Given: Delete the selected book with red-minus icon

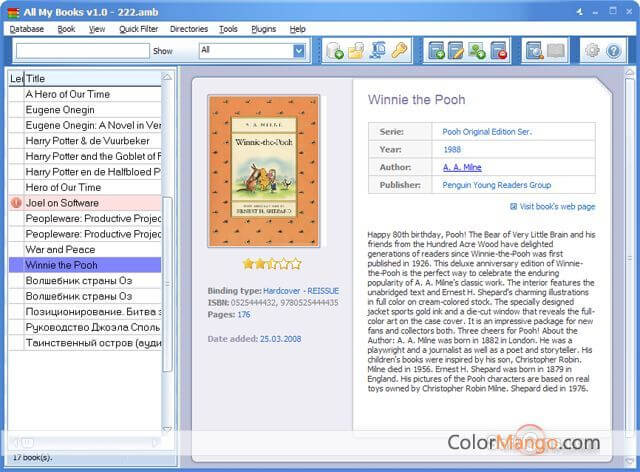Looking at the screenshot, I should point(499,51).
